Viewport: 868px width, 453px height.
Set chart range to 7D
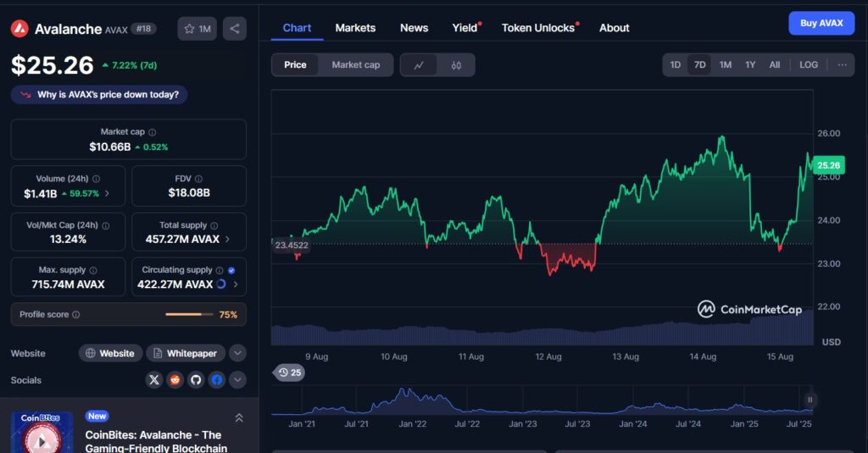click(699, 64)
